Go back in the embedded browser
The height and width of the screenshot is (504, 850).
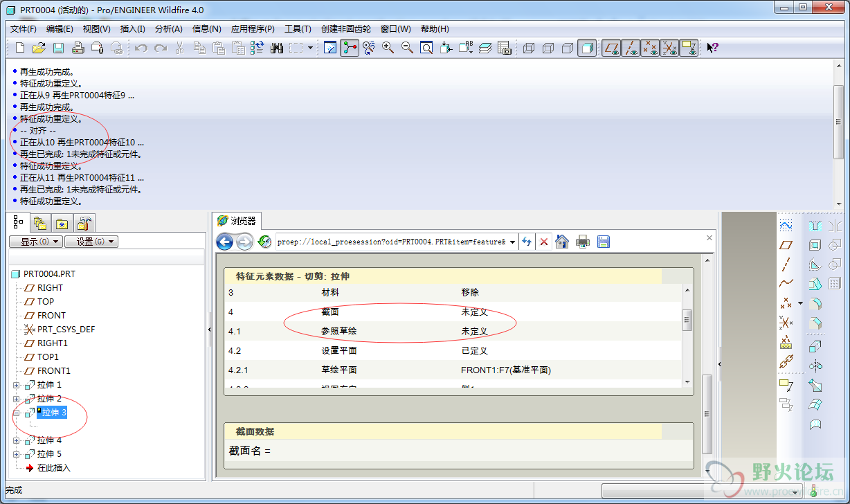pyautogui.click(x=224, y=242)
